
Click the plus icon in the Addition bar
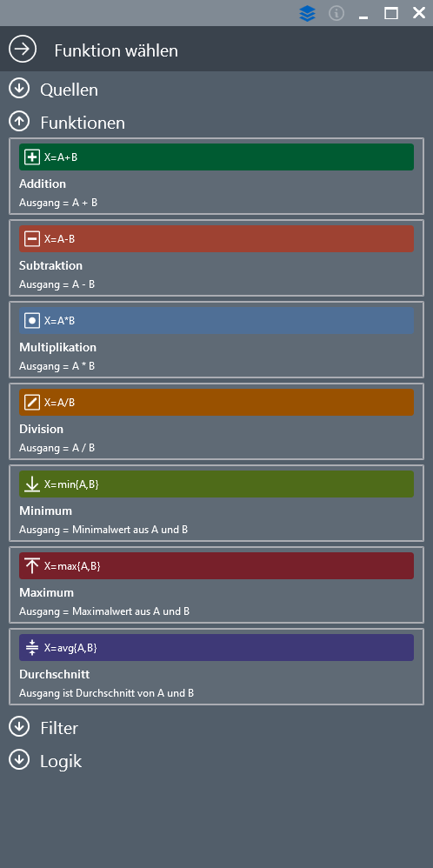32,157
